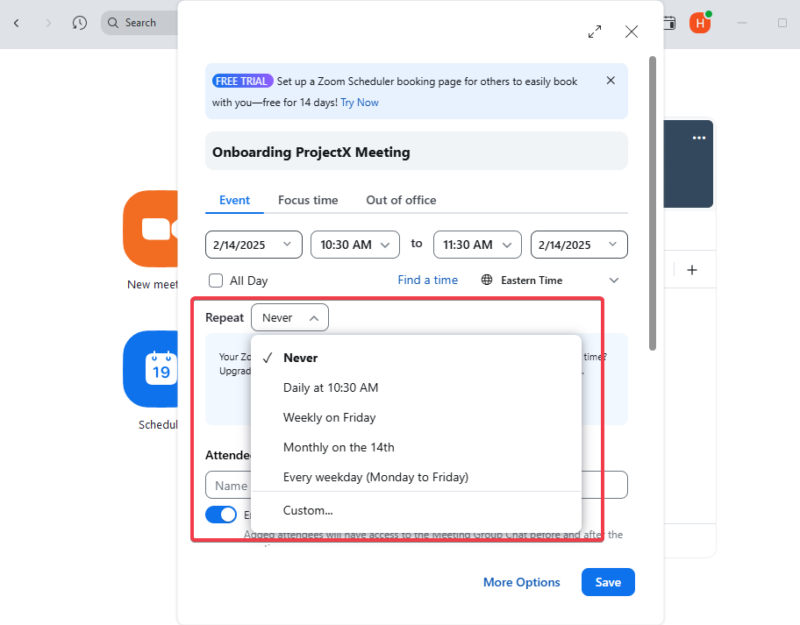
Task: Open the 10:30 AM start time dropdown
Action: click(x=355, y=244)
